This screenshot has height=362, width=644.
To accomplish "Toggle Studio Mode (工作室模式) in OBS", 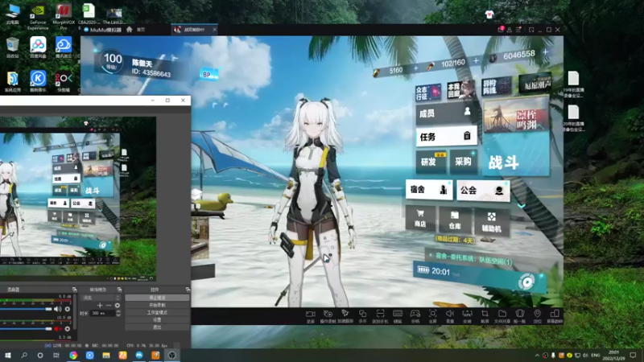I will 157,312.
